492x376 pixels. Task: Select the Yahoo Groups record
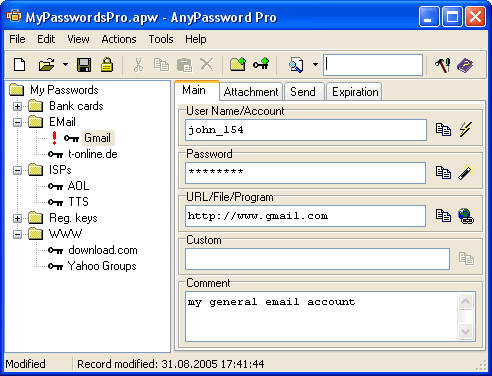[x=102, y=266]
